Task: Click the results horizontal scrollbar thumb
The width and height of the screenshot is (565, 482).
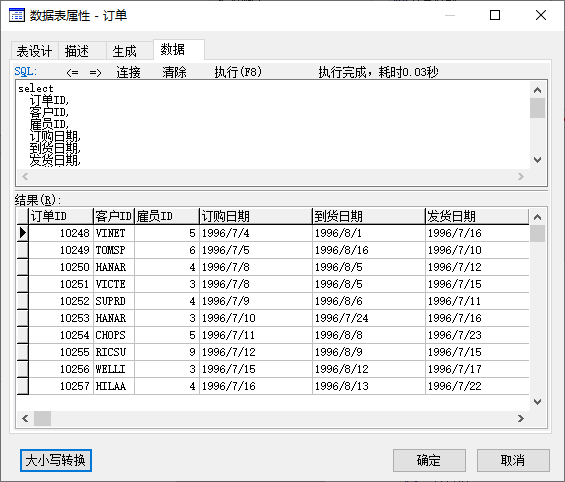Action: pos(43,419)
